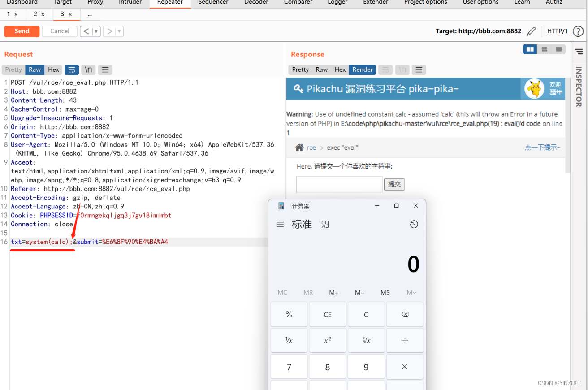Viewport: 588px width, 390px height.
Task: Open Calculator history icon
Action: click(414, 224)
